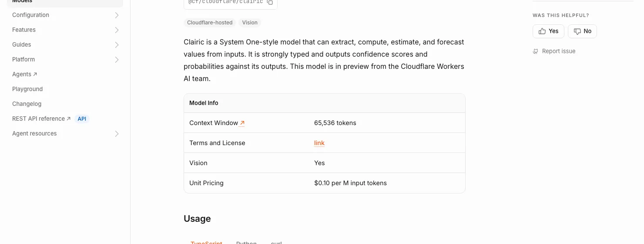Click the Terms and License row label

click(217, 143)
